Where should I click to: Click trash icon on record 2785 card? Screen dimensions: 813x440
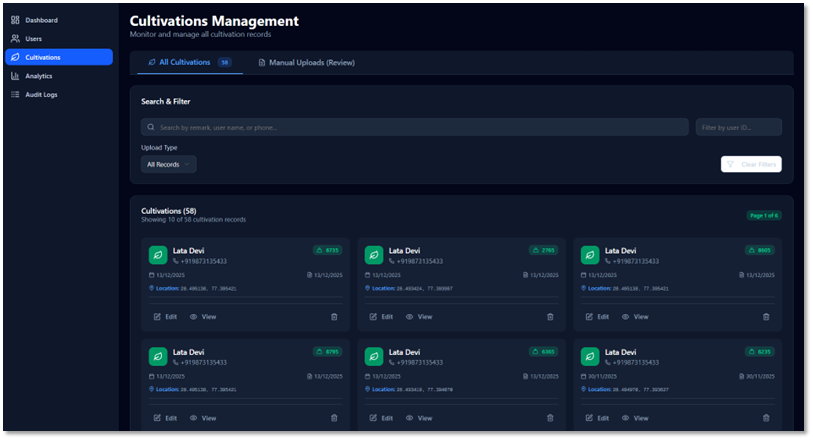(550, 317)
